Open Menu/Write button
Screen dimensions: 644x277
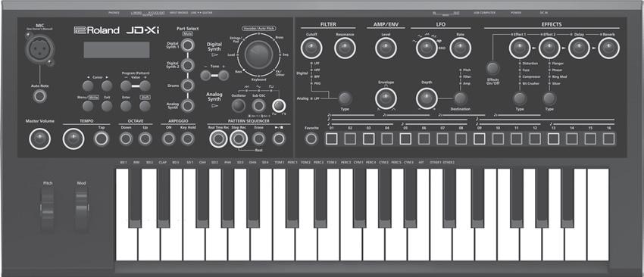(88, 106)
